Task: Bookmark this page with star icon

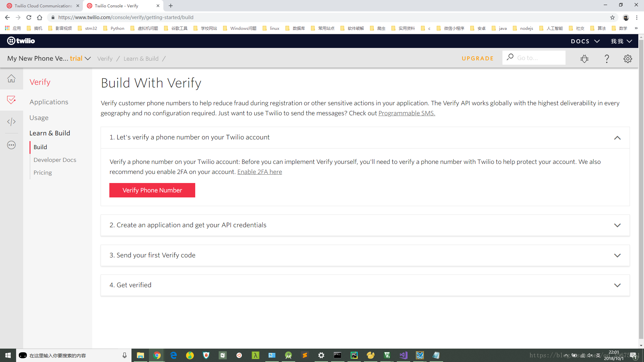Action: tap(612, 17)
